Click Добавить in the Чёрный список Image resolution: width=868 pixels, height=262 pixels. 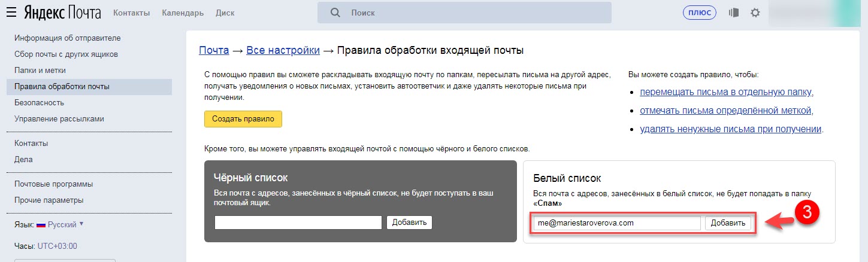[x=409, y=223]
